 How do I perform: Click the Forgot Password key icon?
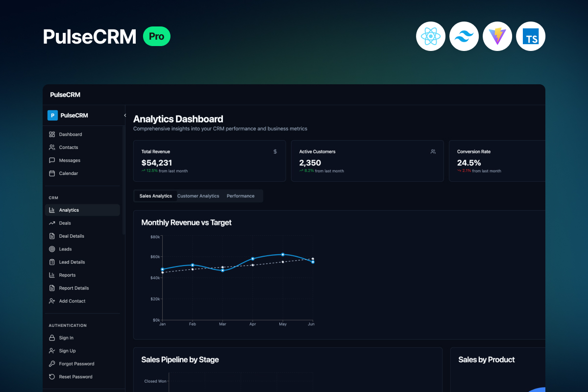[52, 364]
